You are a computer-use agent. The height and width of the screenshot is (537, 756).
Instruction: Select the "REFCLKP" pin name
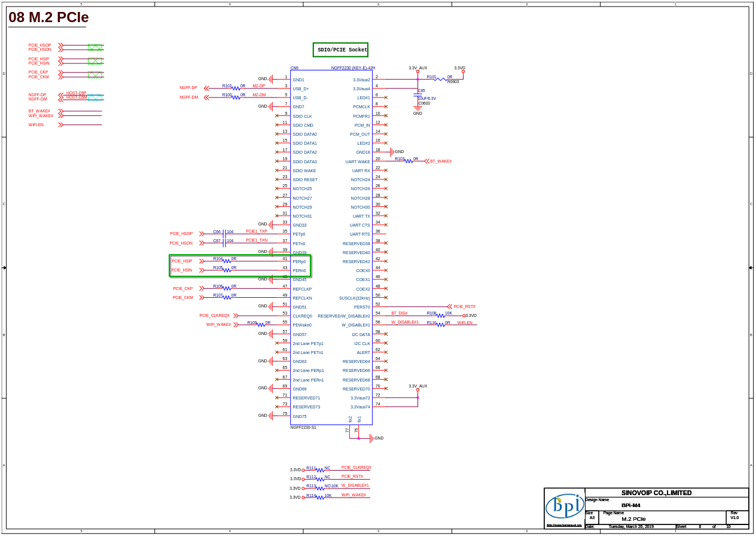[x=302, y=289]
